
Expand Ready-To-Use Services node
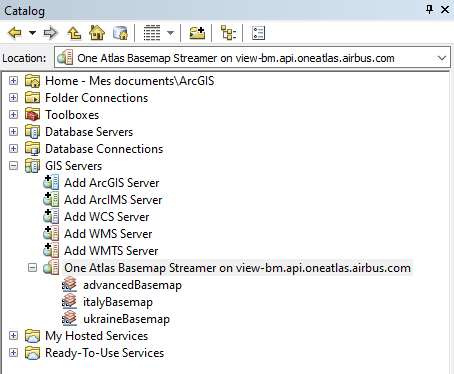click(13, 353)
